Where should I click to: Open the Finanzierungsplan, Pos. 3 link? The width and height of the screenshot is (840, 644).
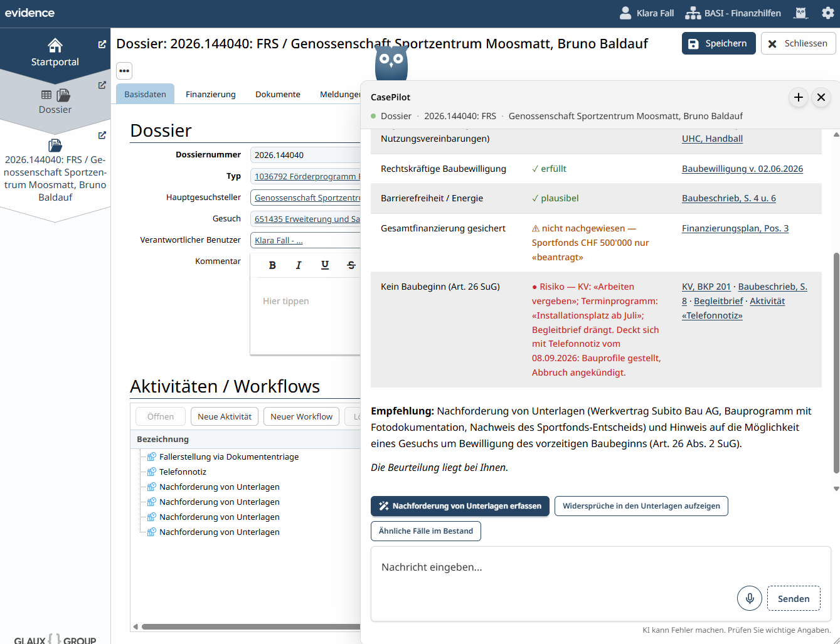click(735, 228)
